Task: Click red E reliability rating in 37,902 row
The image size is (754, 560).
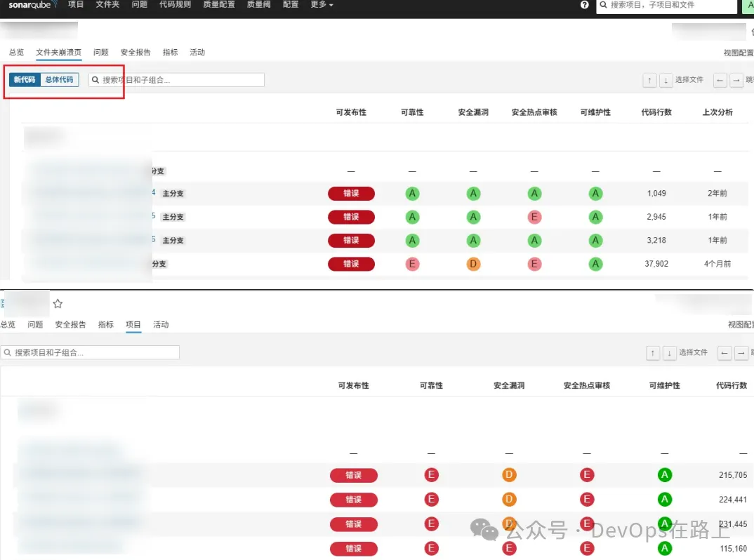Action: [412, 264]
